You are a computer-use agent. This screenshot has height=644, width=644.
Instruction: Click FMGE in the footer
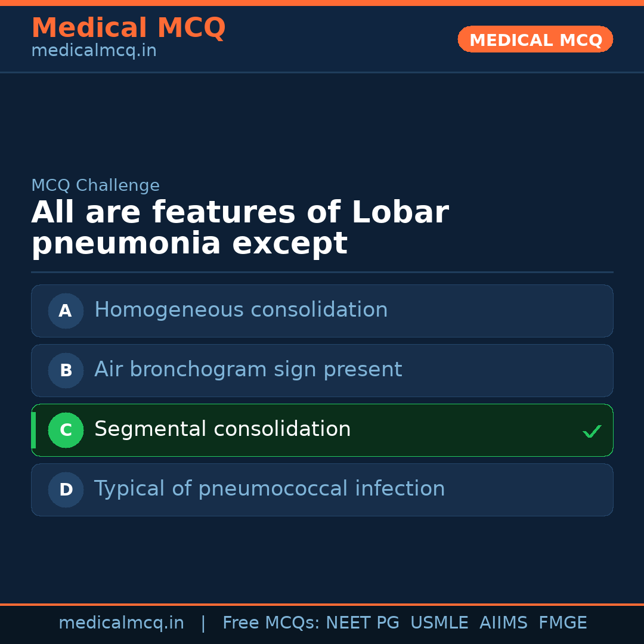(562, 623)
